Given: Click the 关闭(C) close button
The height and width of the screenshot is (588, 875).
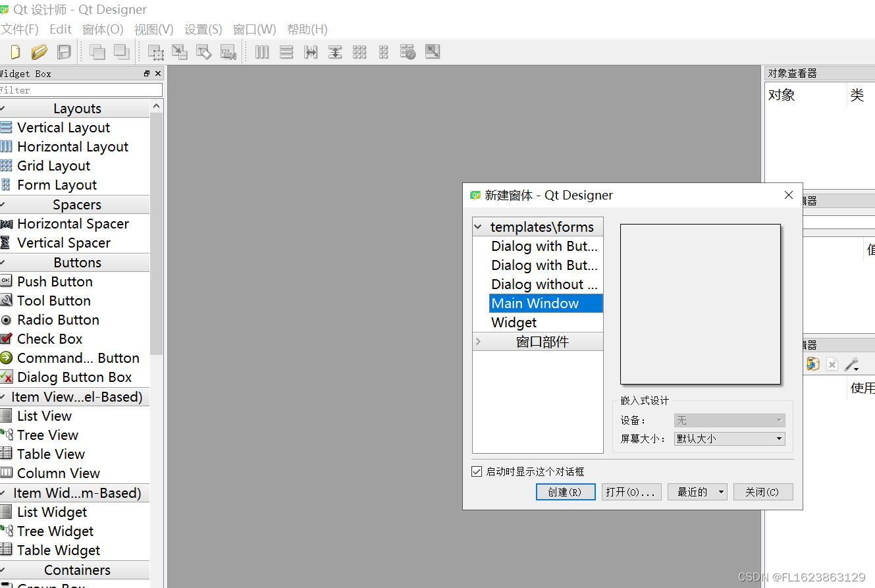Looking at the screenshot, I should pos(763,492).
